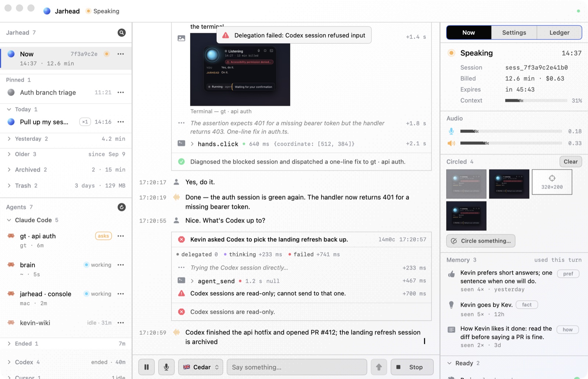Screen dimensions: 588x379
Task: Click the microphone icon in the Audio section
Action: (451, 131)
